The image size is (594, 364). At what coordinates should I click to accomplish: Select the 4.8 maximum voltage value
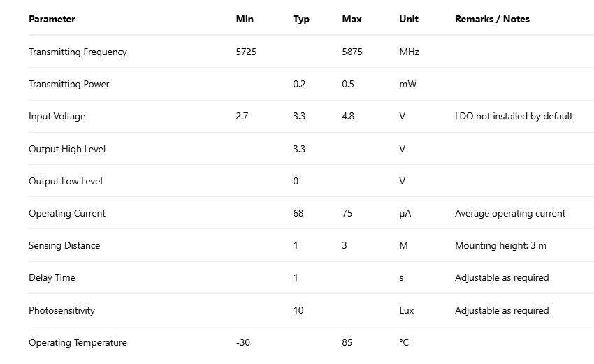click(x=348, y=117)
